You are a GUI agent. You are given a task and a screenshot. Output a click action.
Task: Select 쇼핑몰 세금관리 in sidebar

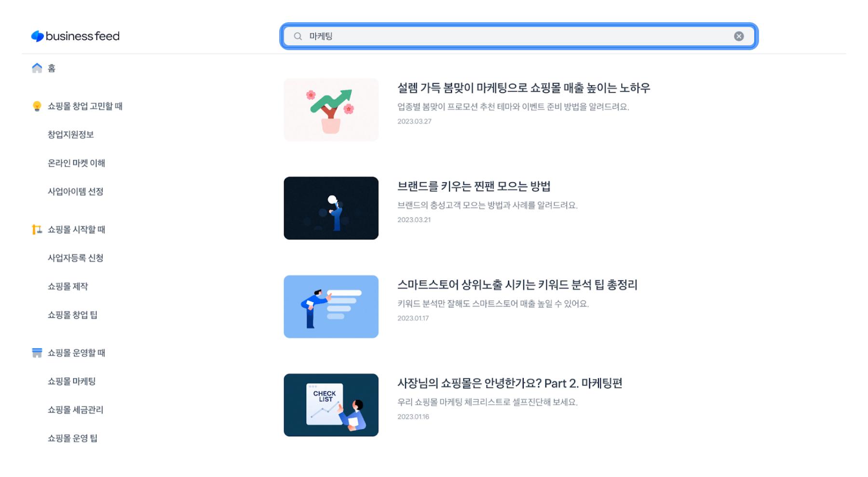[75, 410]
